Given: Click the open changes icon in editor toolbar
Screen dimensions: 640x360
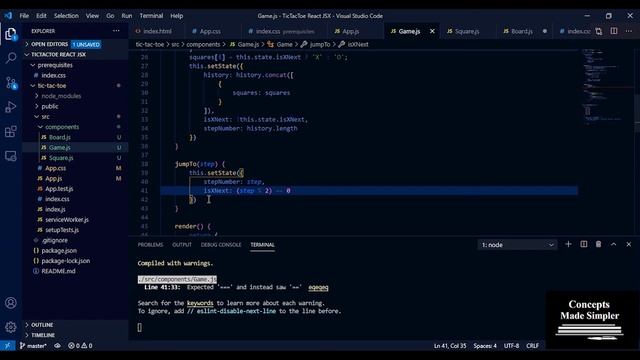Looking at the screenshot, I should (x=599, y=31).
